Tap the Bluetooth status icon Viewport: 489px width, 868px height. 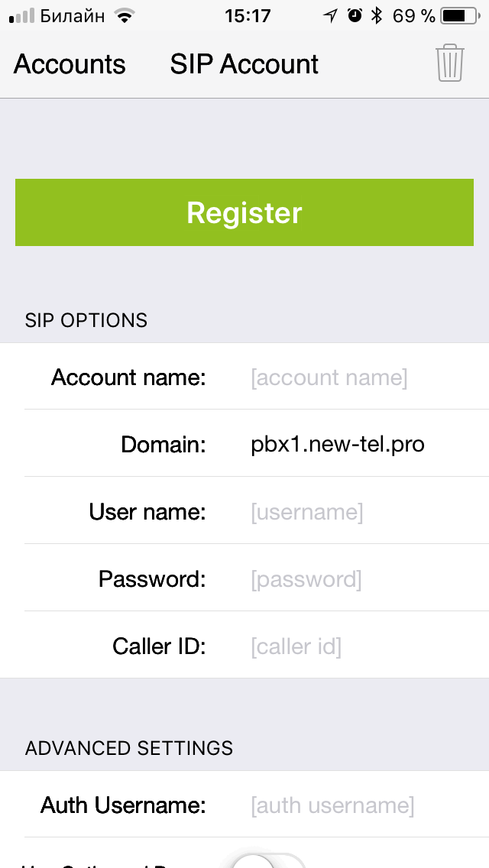pyautogui.click(x=376, y=15)
